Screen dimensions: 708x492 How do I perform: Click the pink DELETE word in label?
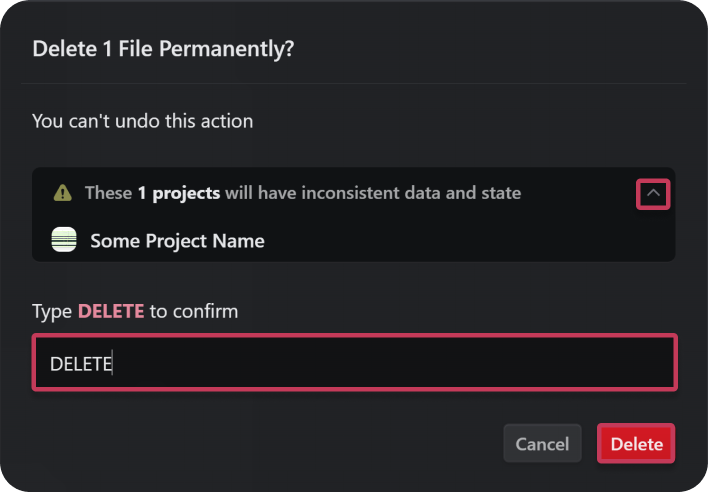111,311
